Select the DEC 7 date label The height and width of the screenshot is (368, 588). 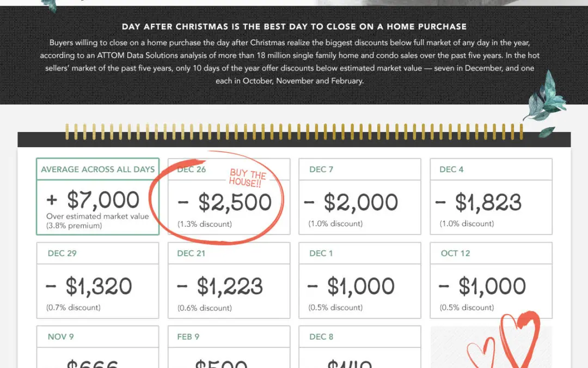point(321,170)
